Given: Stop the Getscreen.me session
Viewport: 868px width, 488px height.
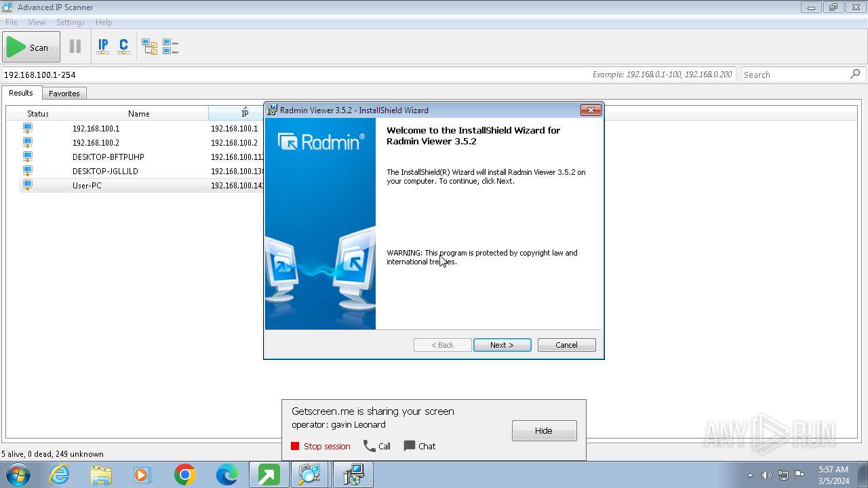Looking at the screenshot, I should coord(320,446).
